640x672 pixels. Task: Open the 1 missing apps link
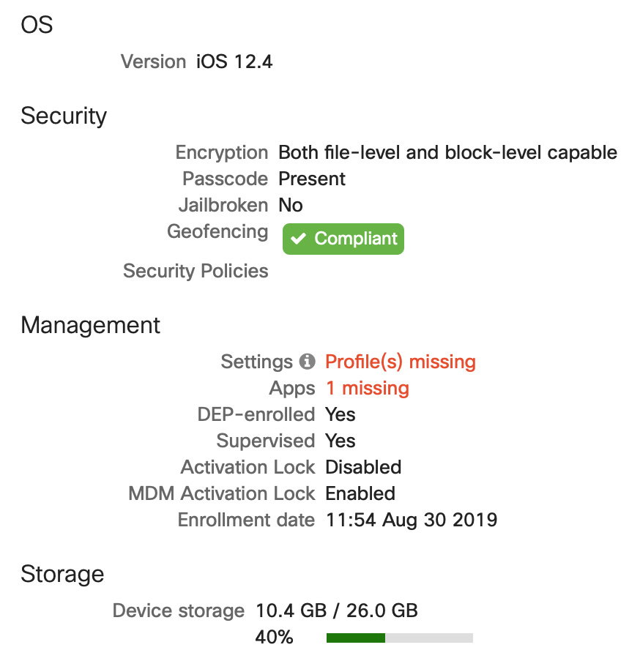368,388
